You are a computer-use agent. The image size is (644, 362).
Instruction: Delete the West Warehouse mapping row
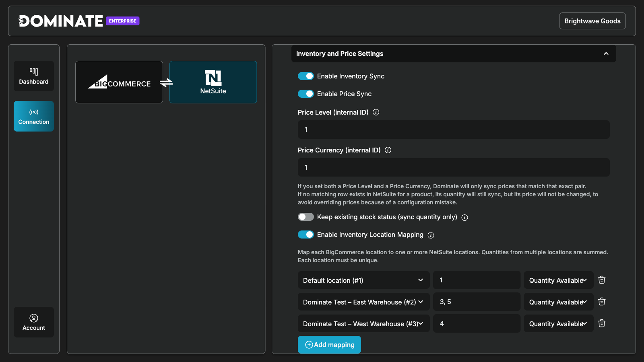click(x=602, y=323)
